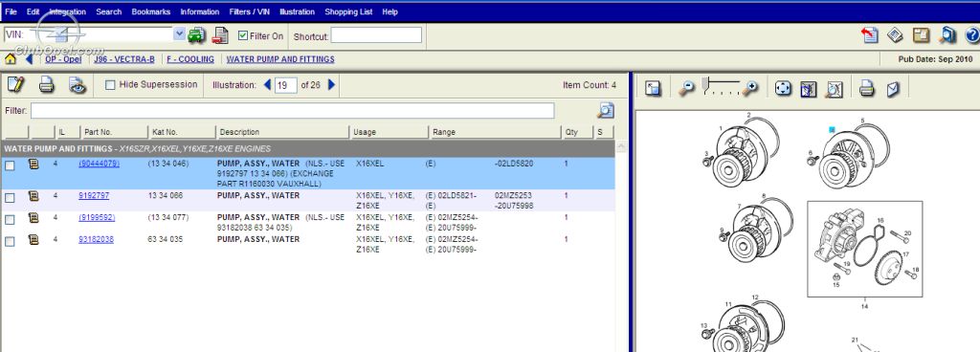Click the red arrow document icon top right
The height and width of the screenshot is (352, 980).
pos(869,35)
